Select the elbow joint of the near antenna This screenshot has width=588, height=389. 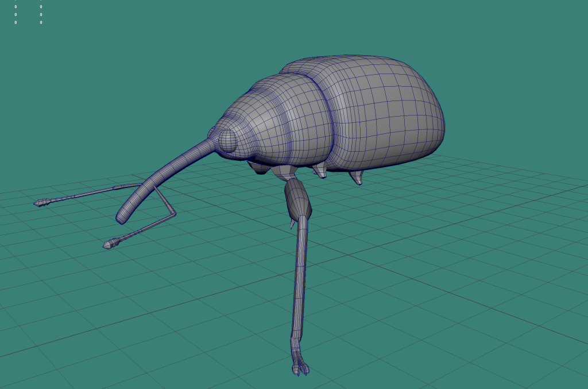[173, 214]
